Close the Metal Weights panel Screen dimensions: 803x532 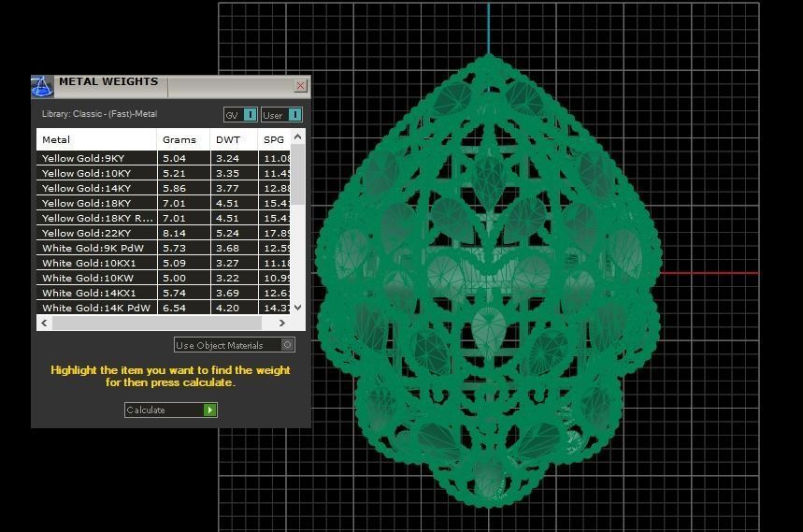[x=301, y=85]
